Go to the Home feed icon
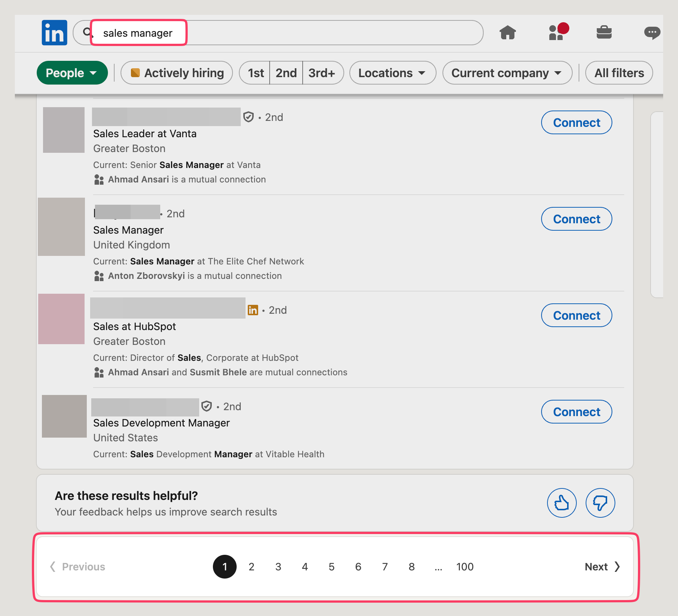Viewport: 678px width, 616px height. [x=507, y=33]
